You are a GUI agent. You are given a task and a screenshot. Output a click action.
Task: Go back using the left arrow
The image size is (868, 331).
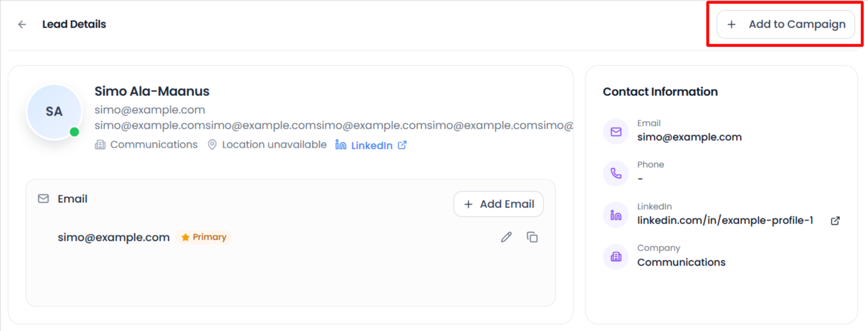[22, 25]
